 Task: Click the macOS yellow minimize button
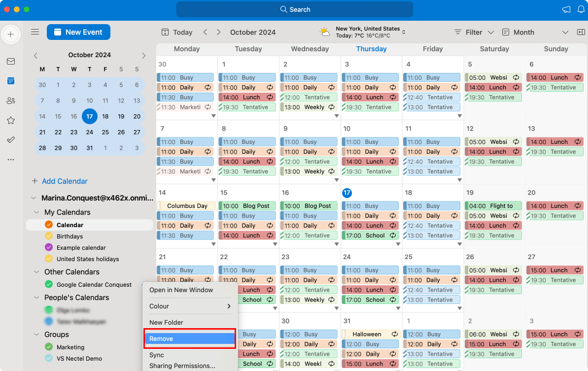coord(16,9)
